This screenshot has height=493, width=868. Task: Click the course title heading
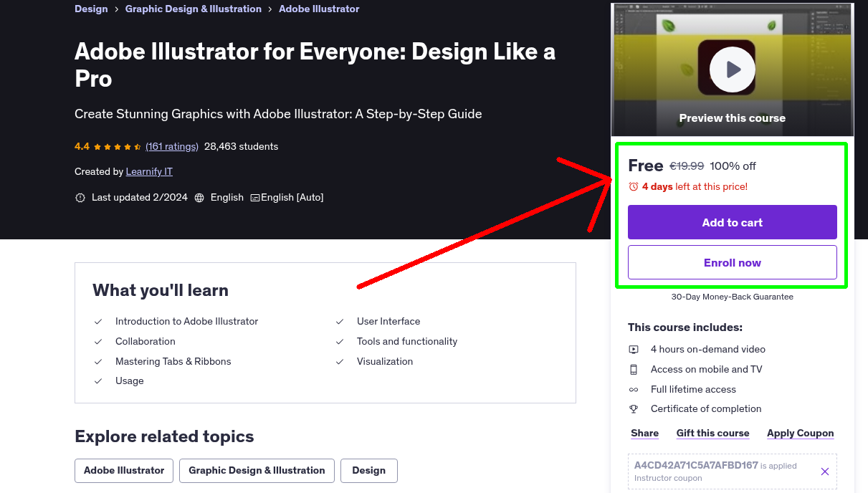315,65
